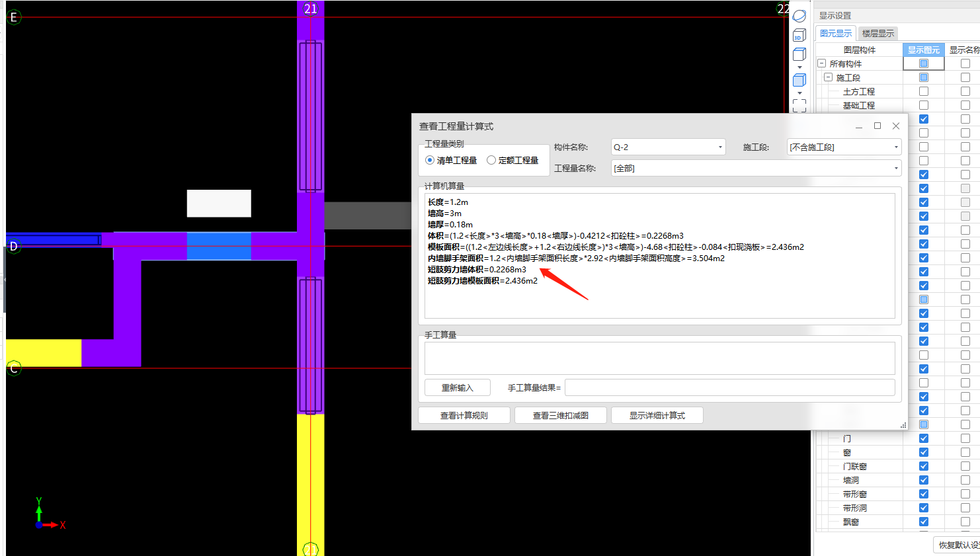Collapse the 施工段 tree node
The height and width of the screenshot is (556, 980).
[x=828, y=77]
